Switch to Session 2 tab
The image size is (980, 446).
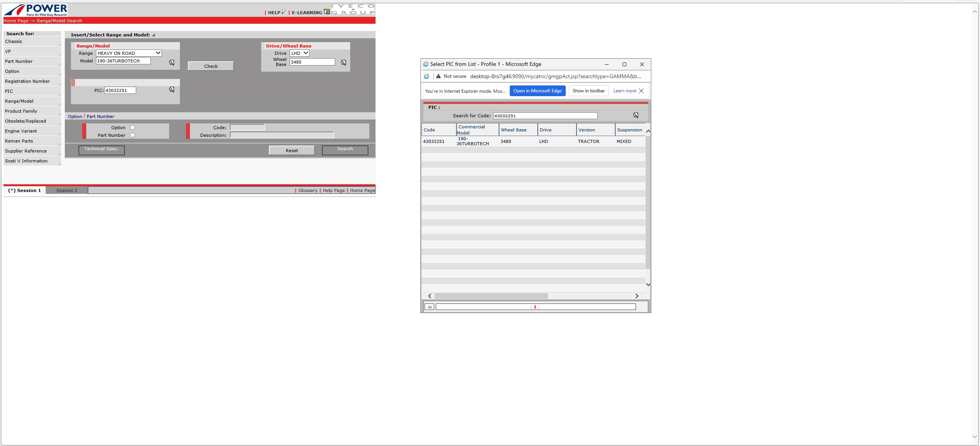click(x=67, y=190)
